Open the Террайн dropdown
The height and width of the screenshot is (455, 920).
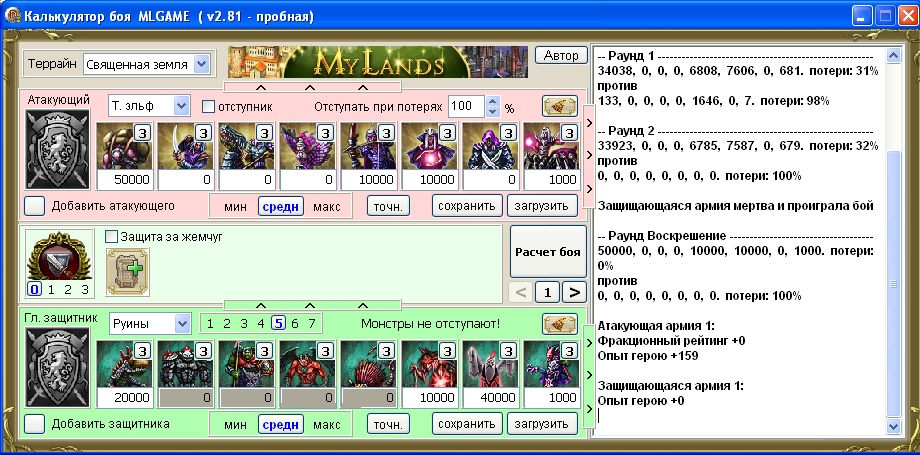[x=201, y=64]
